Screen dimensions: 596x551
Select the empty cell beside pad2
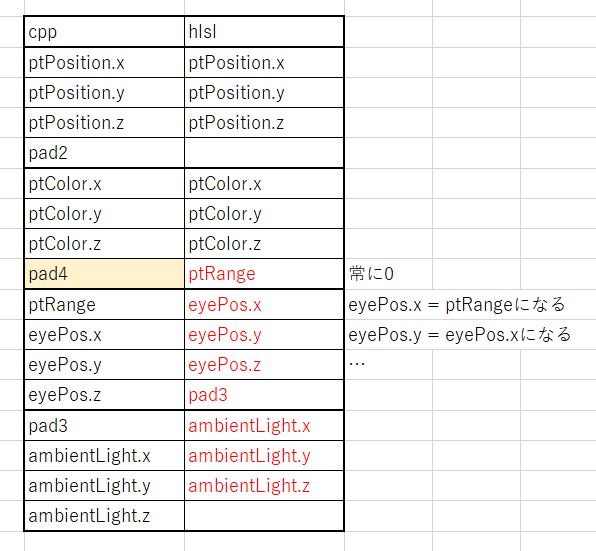click(264, 153)
